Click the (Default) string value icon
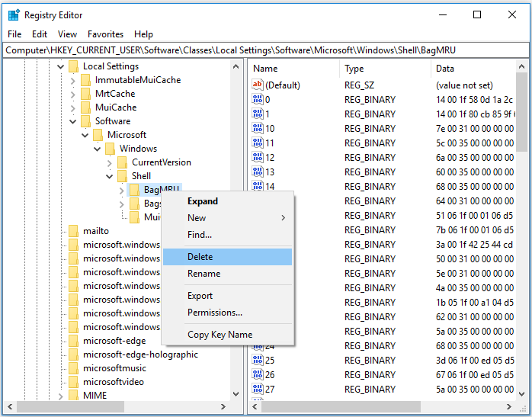532x417 pixels. (x=258, y=85)
